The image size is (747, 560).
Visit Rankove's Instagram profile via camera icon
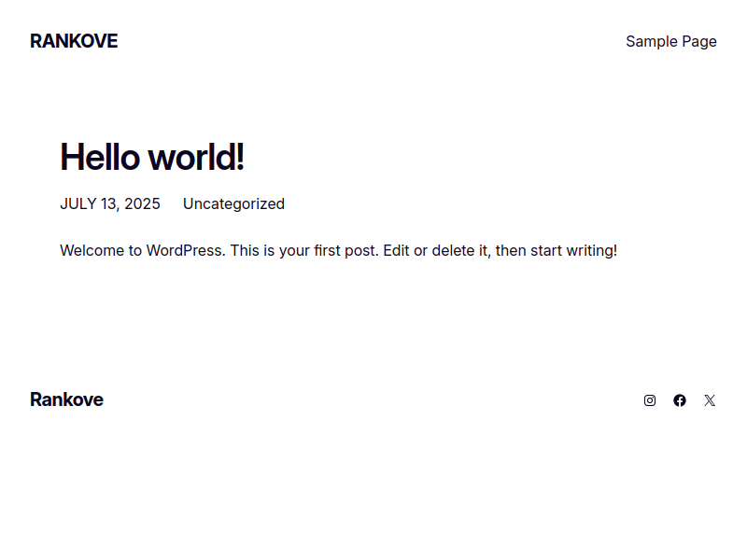pyautogui.click(x=649, y=400)
